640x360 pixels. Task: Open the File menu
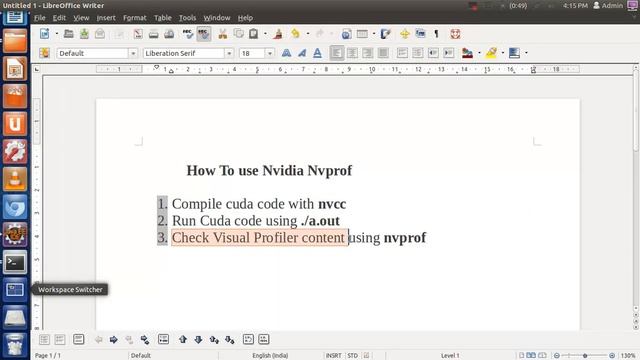tap(40, 18)
